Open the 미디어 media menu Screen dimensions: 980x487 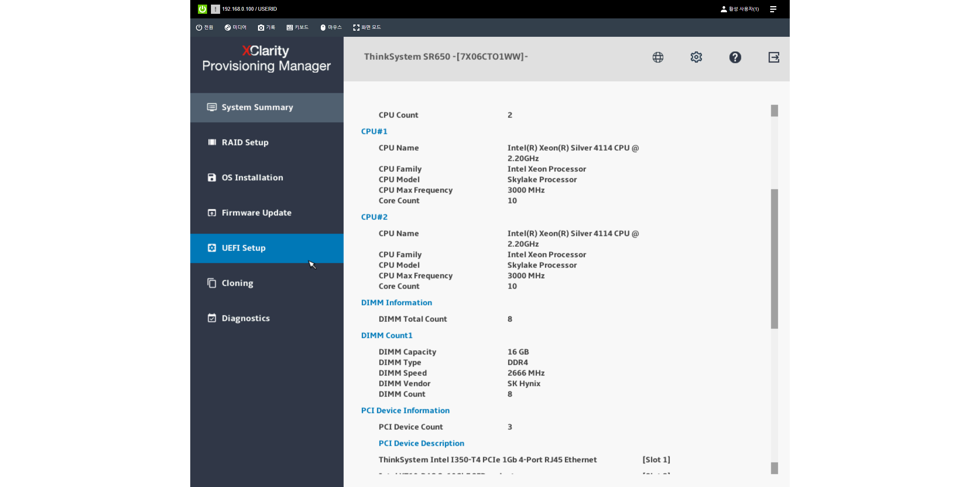pyautogui.click(x=235, y=27)
